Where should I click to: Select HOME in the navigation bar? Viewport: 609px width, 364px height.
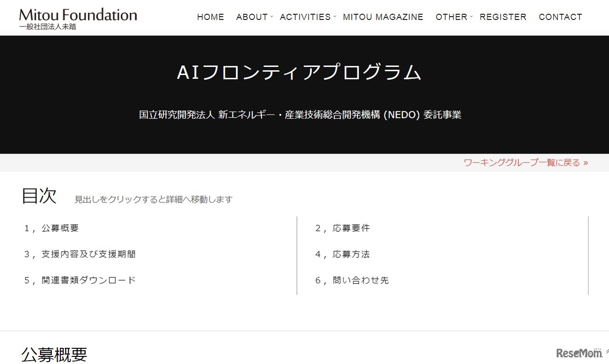click(x=210, y=17)
